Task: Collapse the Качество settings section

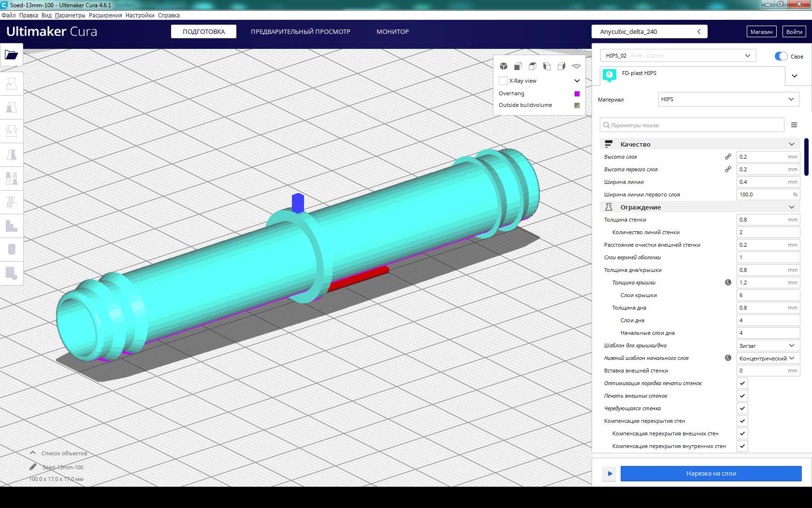Action: [791, 144]
